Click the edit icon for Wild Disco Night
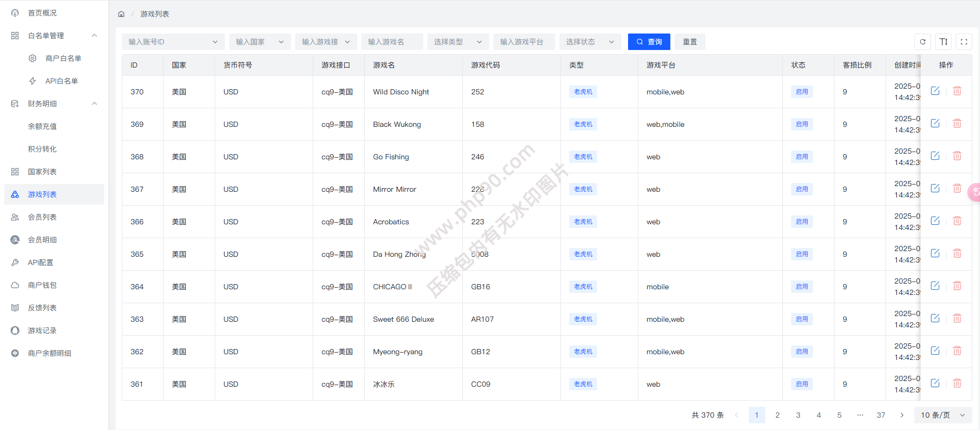 coord(935,91)
